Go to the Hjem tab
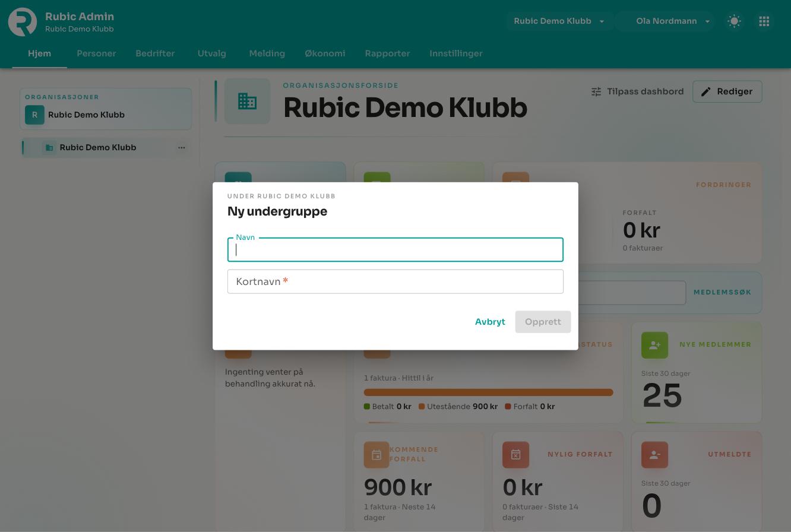791x532 pixels. point(40,53)
